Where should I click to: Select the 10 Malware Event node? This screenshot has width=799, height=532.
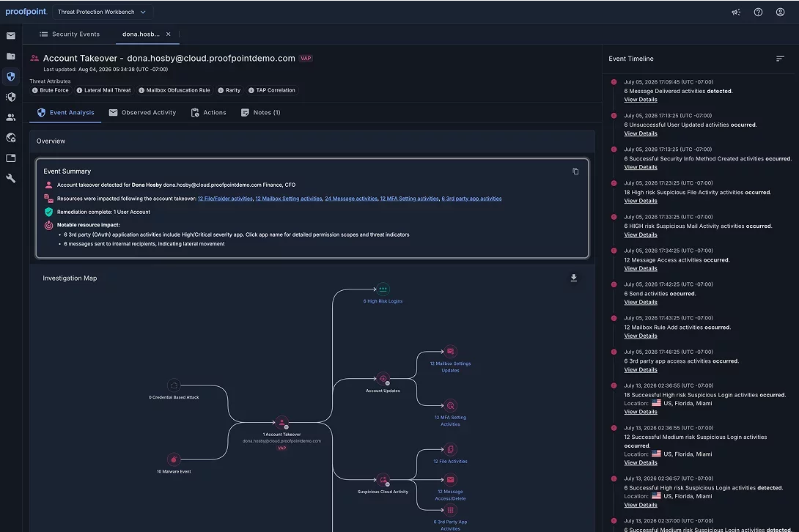click(x=174, y=459)
